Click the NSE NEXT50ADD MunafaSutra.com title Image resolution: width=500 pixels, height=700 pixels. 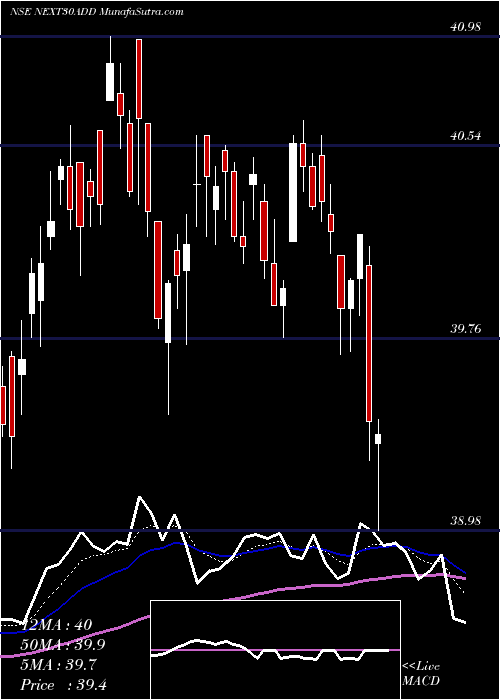click(x=96, y=12)
